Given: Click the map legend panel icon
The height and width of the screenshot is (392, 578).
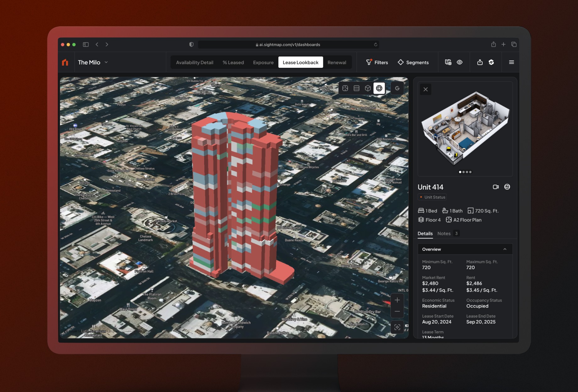Looking at the screenshot, I should coord(448,62).
